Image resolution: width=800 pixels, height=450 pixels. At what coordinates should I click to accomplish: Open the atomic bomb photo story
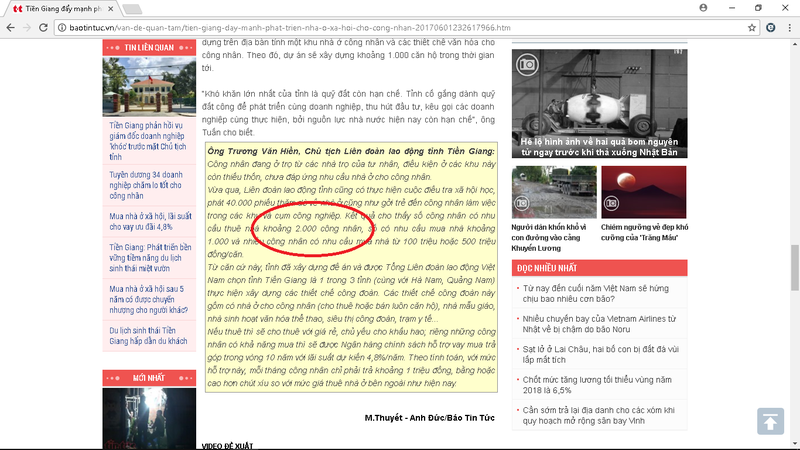[599, 104]
